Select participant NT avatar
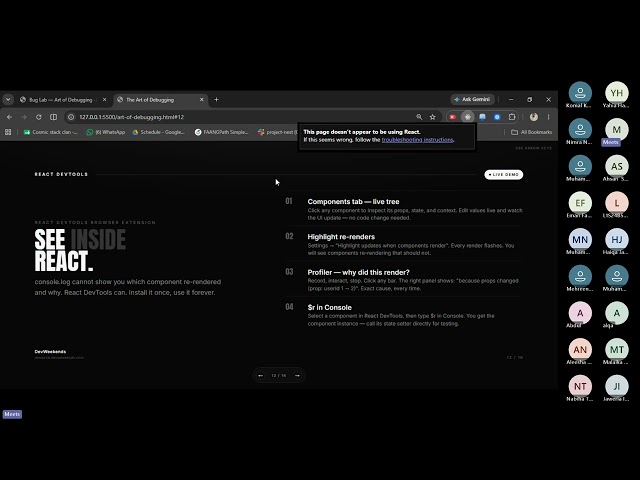Viewport: 640px width, 480px height. click(x=580, y=386)
